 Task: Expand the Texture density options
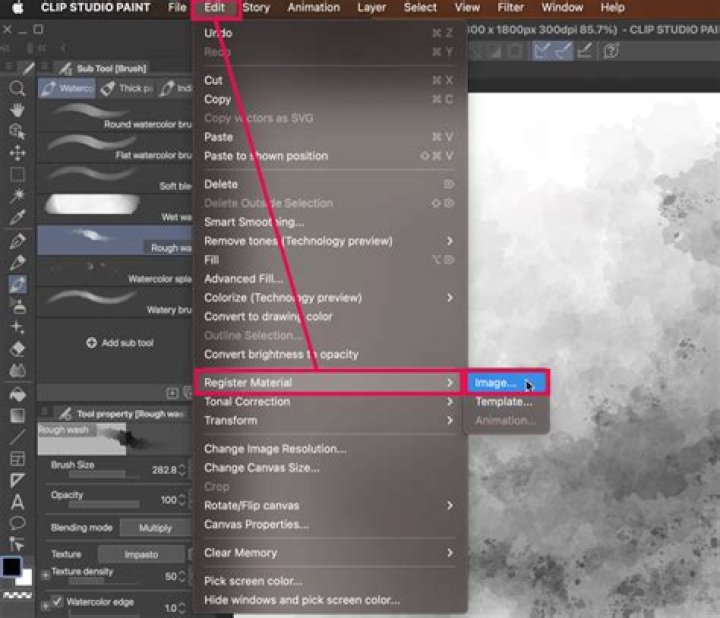click(44, 577)
